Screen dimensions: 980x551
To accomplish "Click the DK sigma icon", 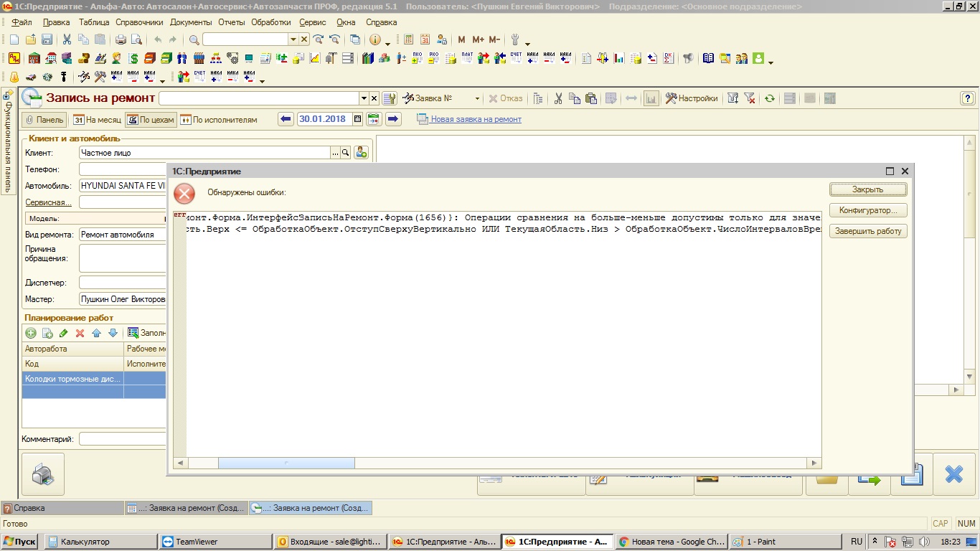I will pyautogui.click(x=669, y=58).
